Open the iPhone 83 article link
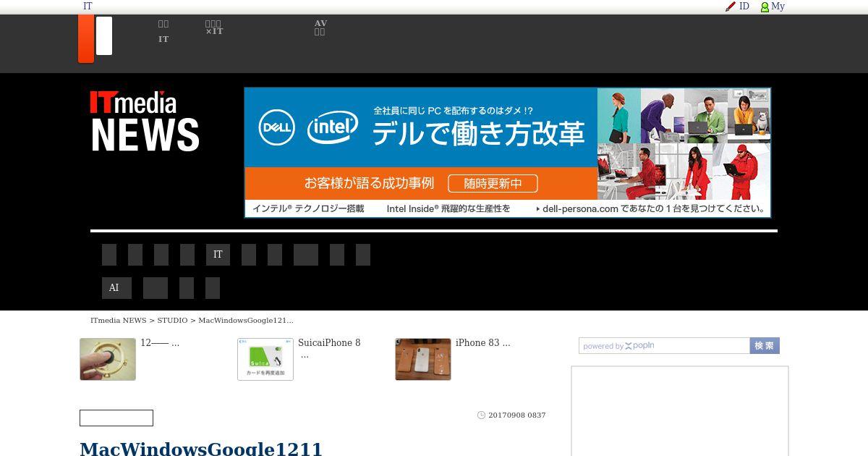 (482, 343)
